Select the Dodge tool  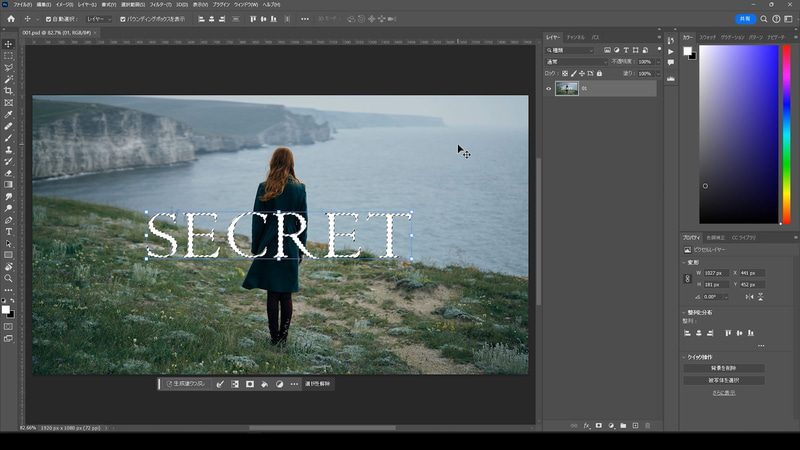click(8, 208)
